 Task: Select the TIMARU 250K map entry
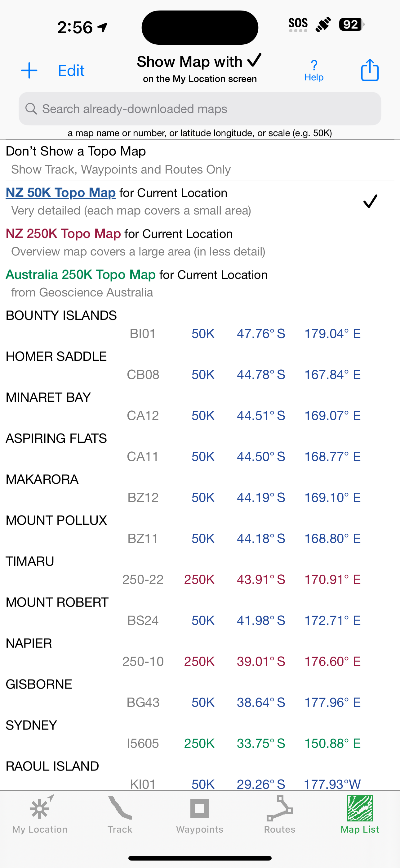pos(200,570)
